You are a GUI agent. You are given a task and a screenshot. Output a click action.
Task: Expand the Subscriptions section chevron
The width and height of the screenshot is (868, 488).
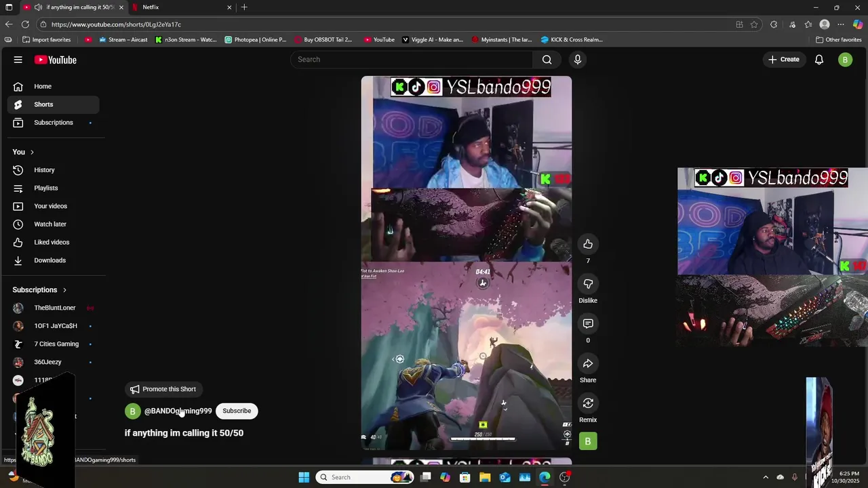64,290
